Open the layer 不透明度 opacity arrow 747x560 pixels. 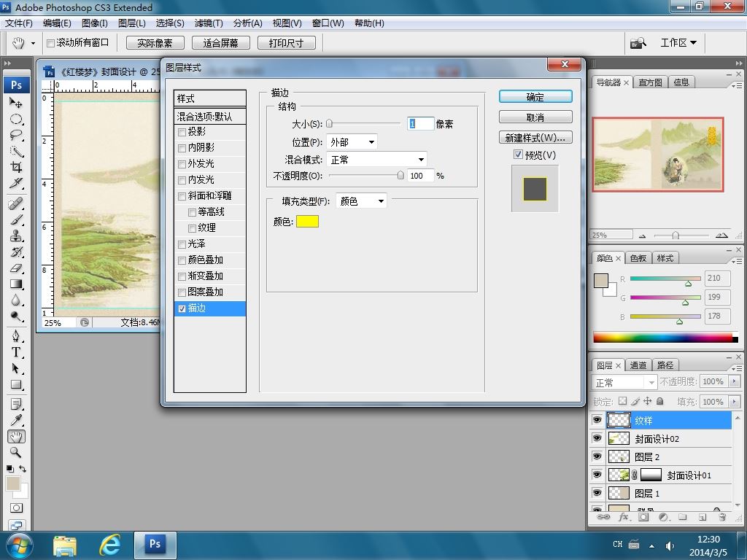click(734, 381)
